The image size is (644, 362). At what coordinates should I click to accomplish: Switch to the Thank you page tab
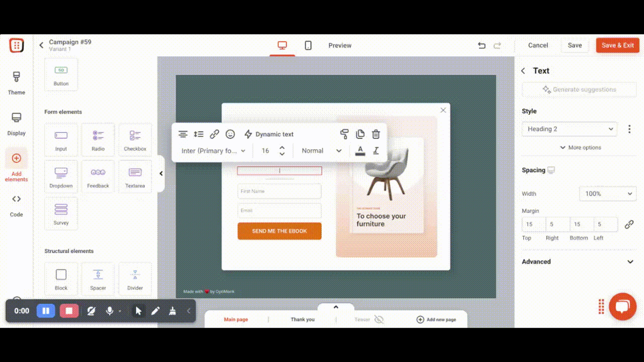tap(303, 319)
